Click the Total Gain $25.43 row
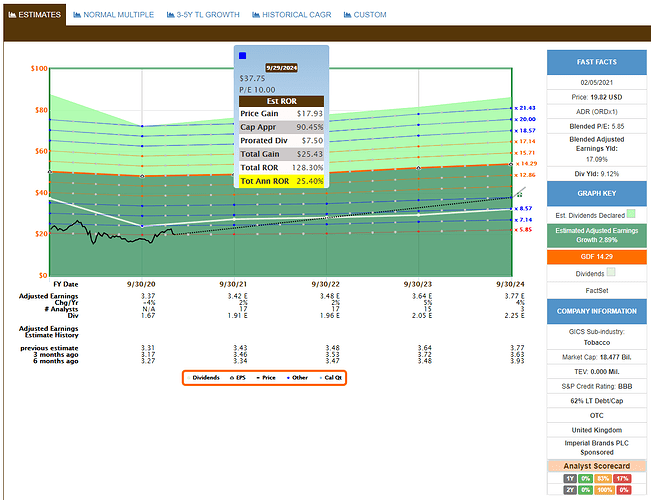Screen dimensions: 651x500 [281, 154]
